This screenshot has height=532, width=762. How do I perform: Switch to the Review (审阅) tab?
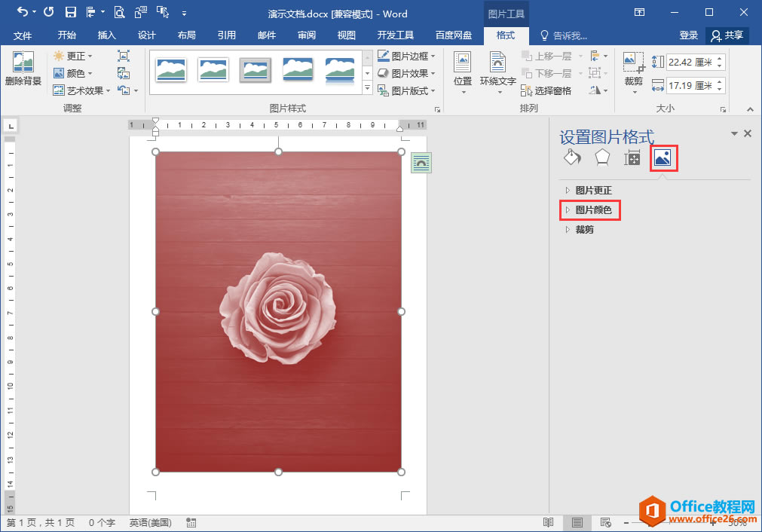(307, 35)
